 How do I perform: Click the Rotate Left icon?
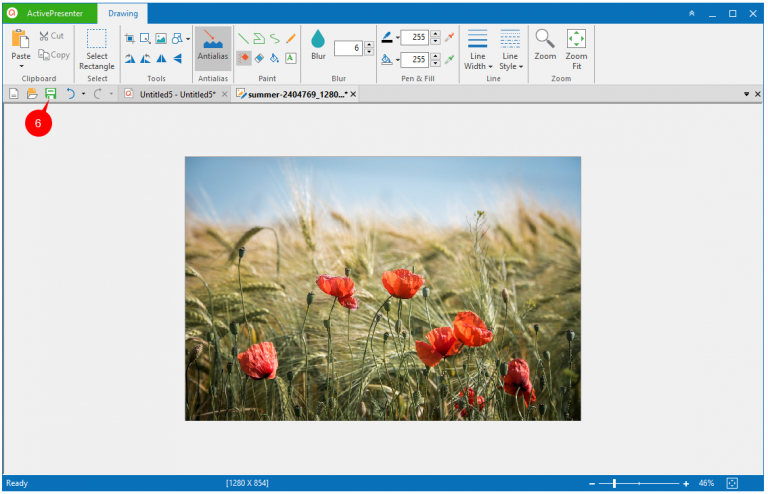pyautogui.click(x=145, y=59)
